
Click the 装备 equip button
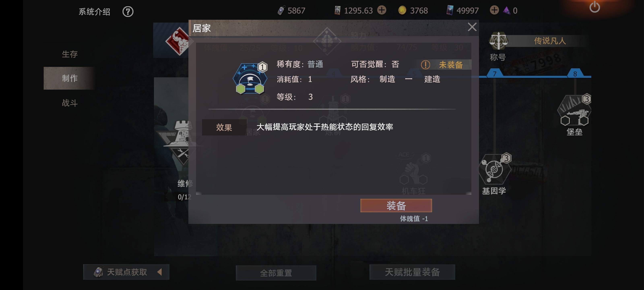396,205
